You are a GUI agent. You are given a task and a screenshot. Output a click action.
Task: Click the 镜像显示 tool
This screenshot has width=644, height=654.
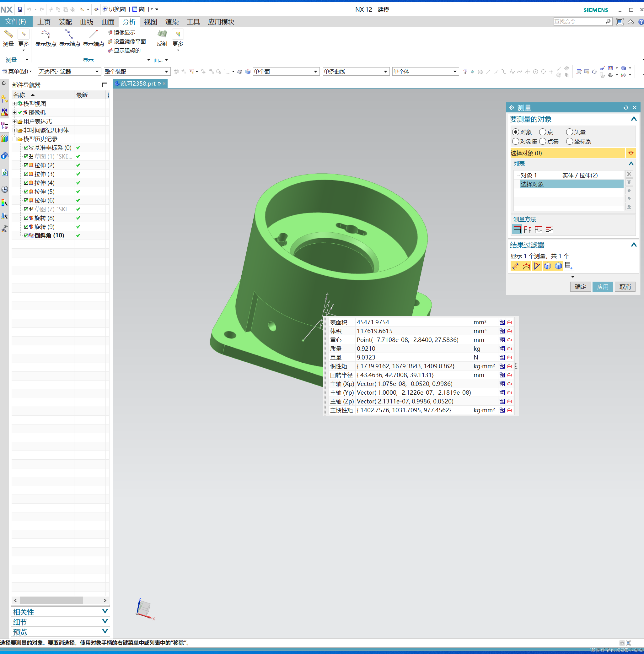coord(121,32)
